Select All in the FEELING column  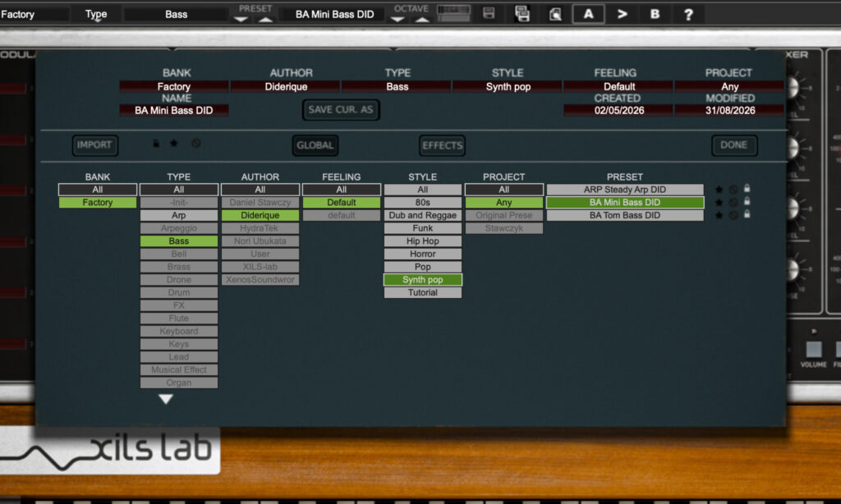click(341, 190)
